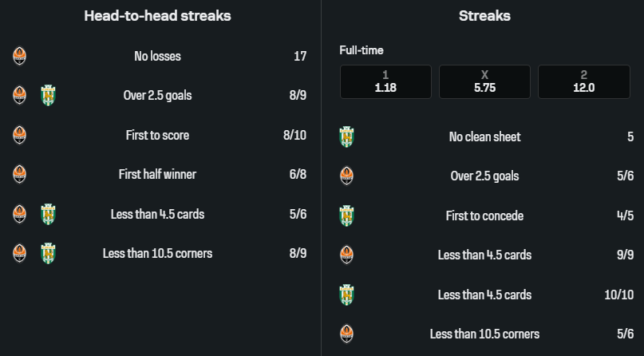Screen dimensions: 644x356
Task: Click green club crest beside Over 2.5 goals head-to-head
Action: 48,96
